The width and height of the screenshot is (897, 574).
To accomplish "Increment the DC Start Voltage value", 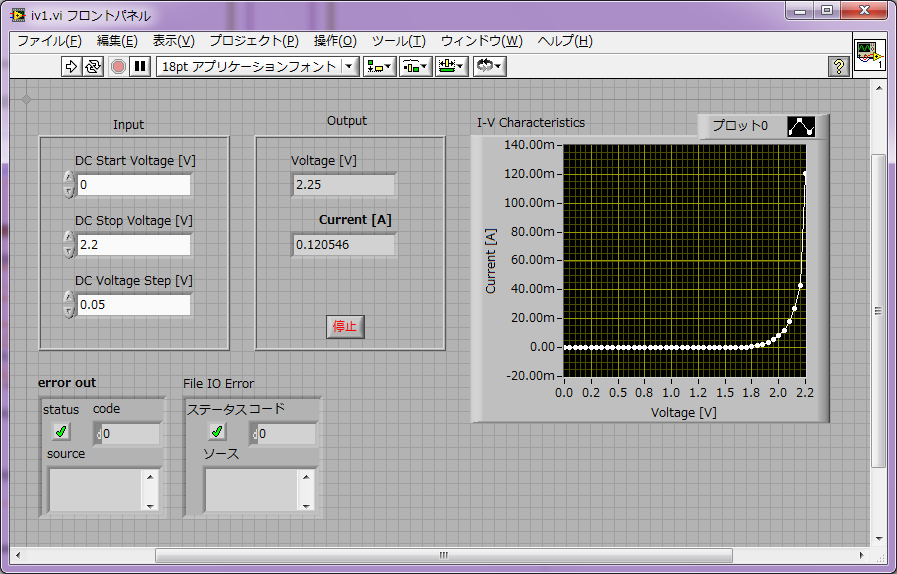I will 69,177.
